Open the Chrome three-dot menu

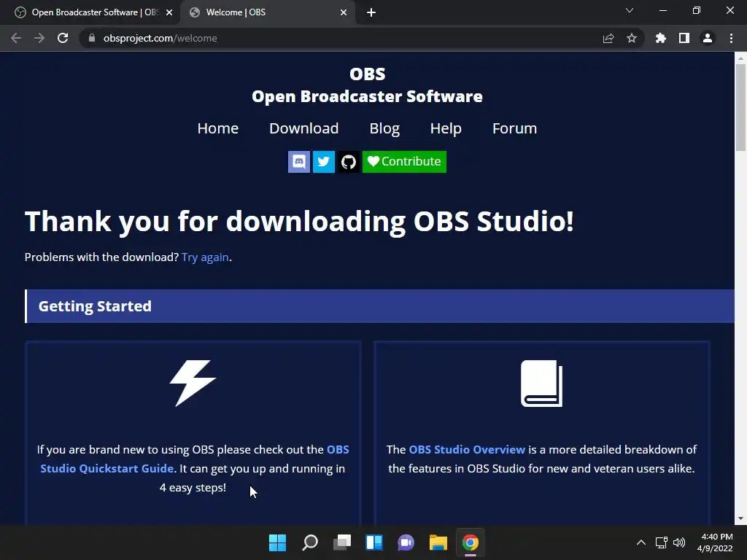tap(731, 38)
